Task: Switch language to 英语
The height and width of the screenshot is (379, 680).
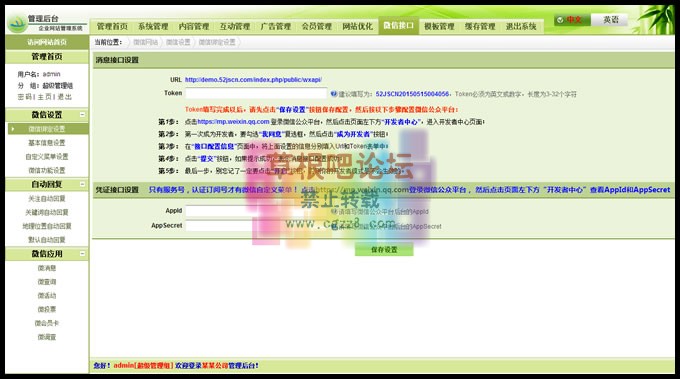Action: (610, 20)
